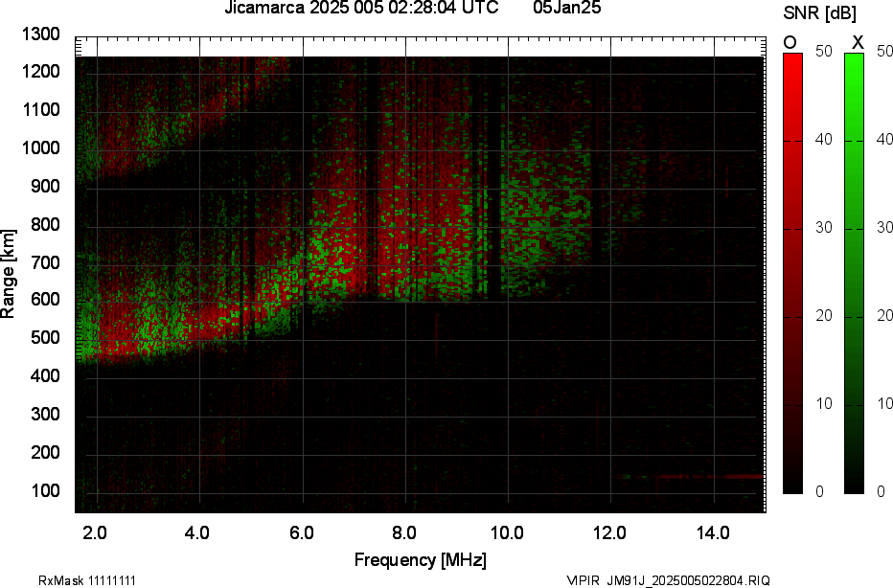Click the Frequency [MHz] axis title
The width and height of the screenshot is (893, 588).
tap(421, 560)
